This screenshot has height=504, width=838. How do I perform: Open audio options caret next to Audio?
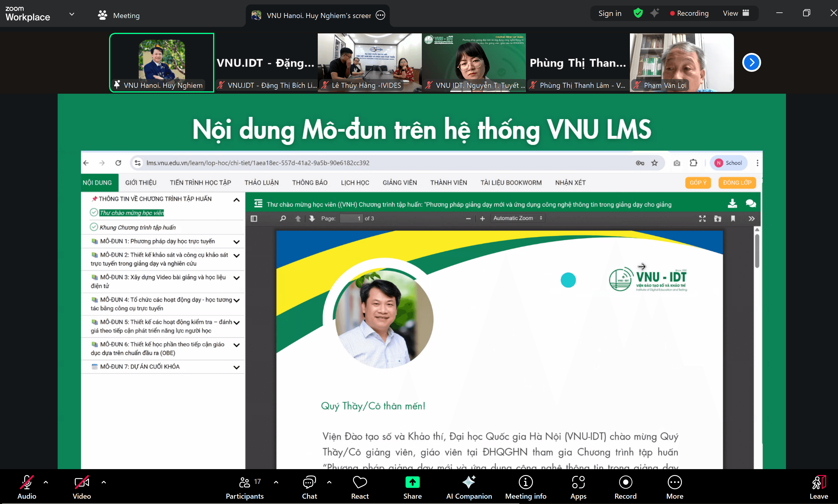[46, 482]
